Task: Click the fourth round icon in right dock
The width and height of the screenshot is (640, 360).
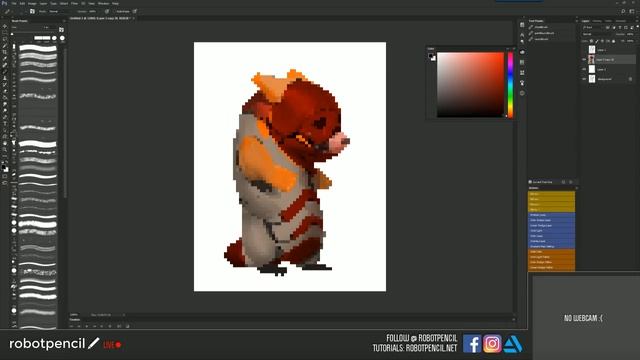Action: 522,52
